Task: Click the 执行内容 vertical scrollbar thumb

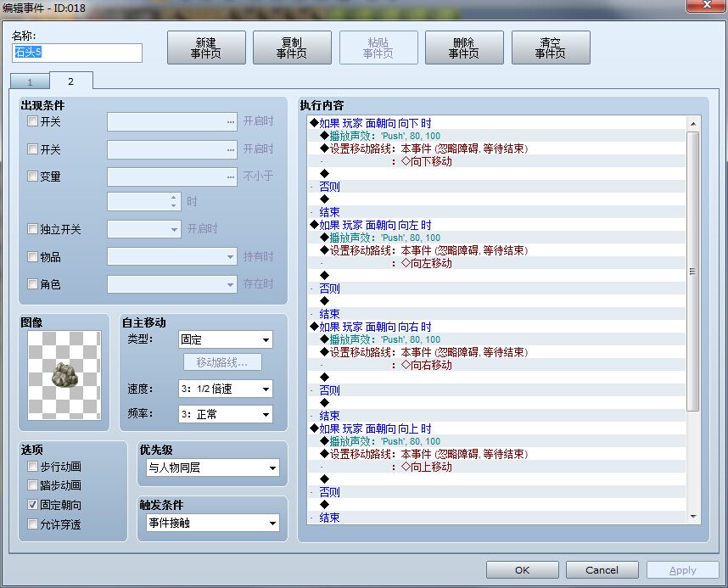Action: pyautogui.click(x=692, y=272)
